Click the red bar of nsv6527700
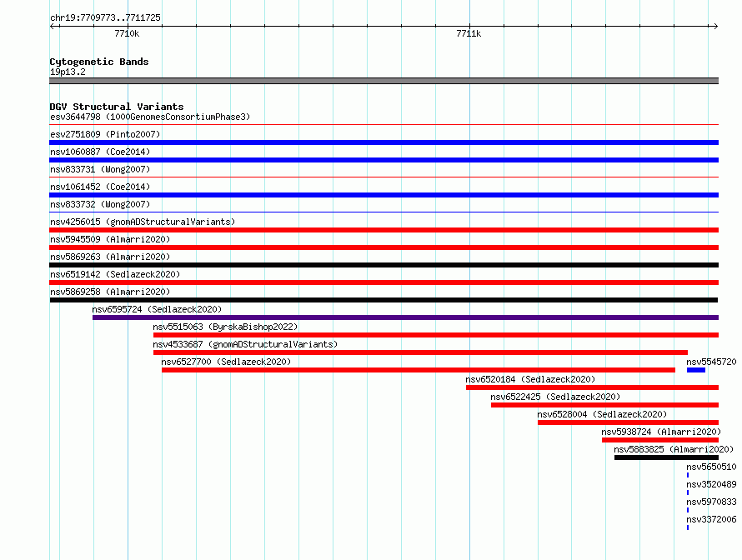The image size is (742, 560). (x=419, y=370)
